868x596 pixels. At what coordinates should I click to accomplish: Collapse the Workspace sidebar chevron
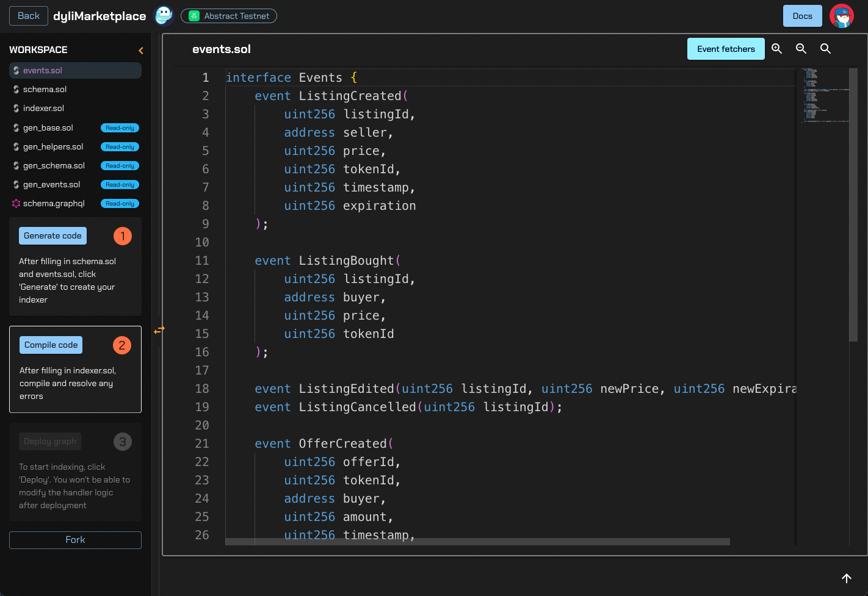(x=141, y=51)
